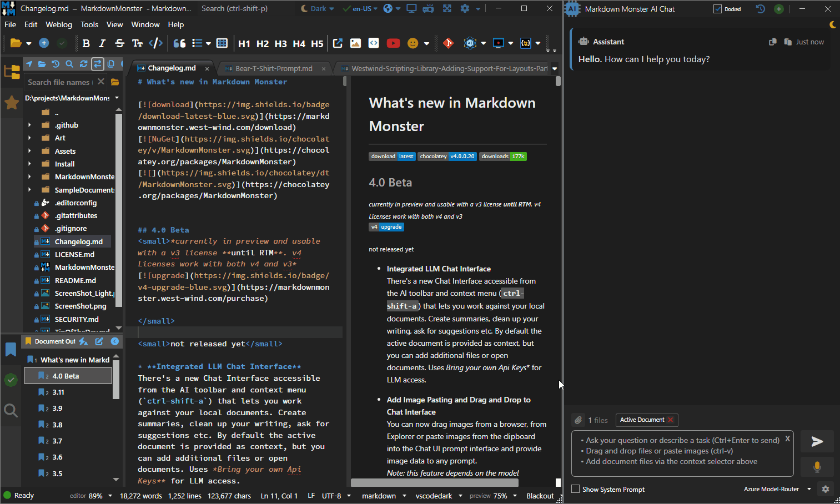Open README.md in the folder browser
The width and height of the screenshot is (840, 504).
[x=76, y=280]
